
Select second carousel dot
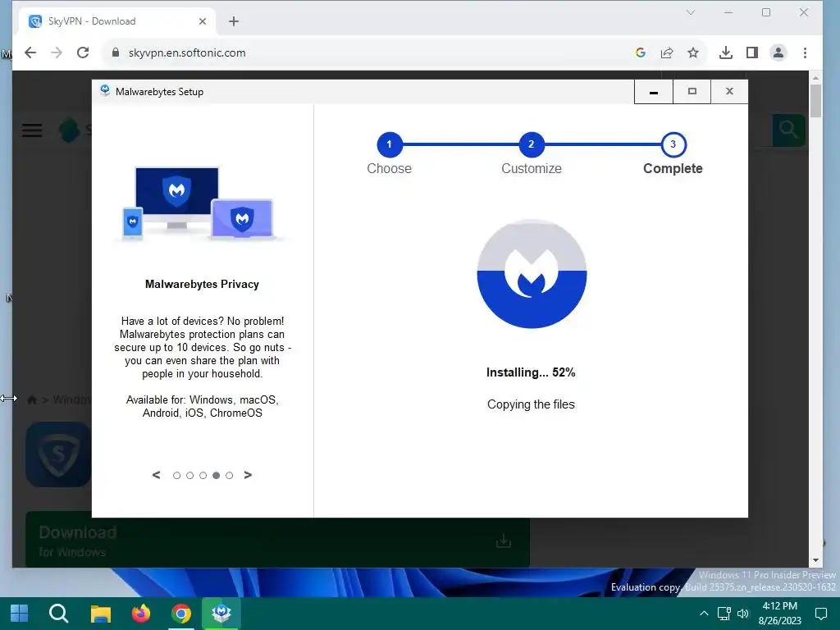189,476
